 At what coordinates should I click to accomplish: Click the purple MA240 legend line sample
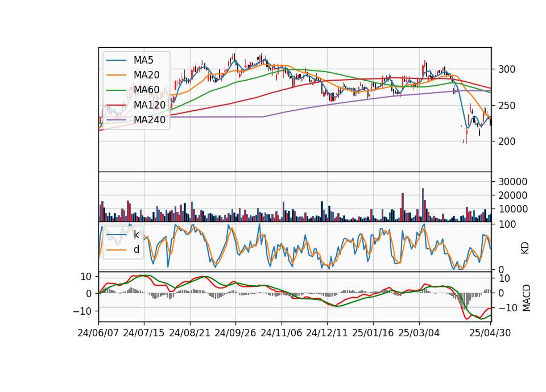point(116,120)
